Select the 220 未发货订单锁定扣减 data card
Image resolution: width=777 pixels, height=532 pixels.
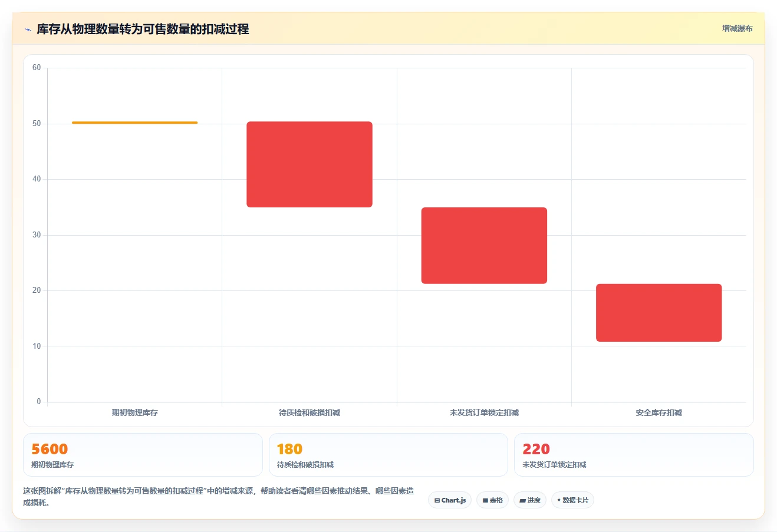click(634, 455)
